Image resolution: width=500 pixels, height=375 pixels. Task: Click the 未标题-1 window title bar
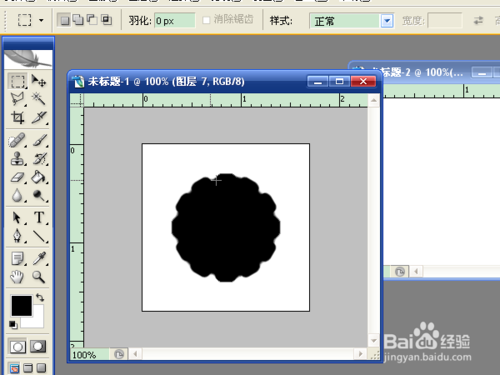click(x=224, y=82)
